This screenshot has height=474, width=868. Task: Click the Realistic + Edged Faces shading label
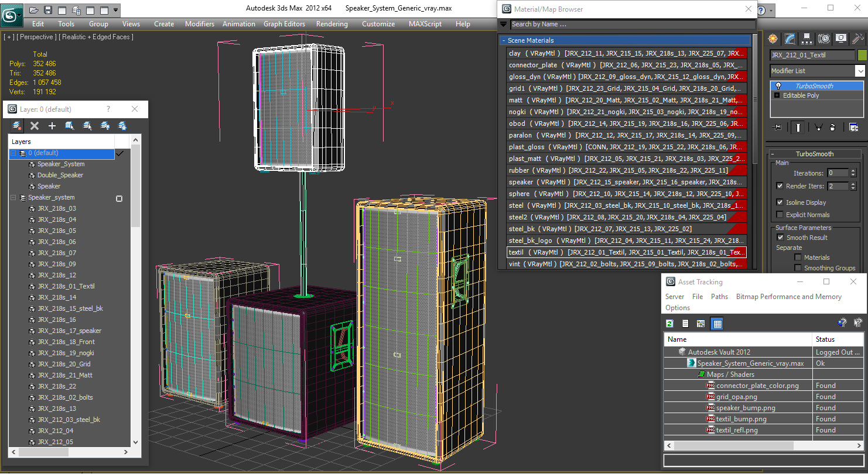(96, 37)
